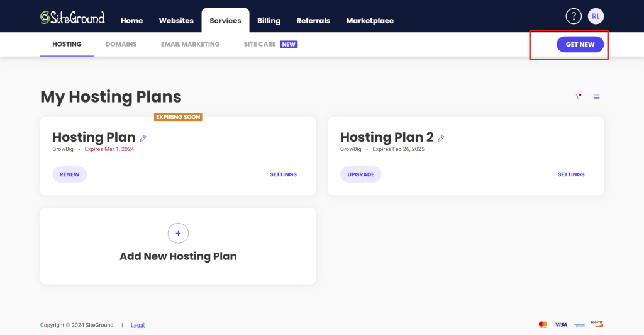Click the Discover card icon in footer
Screen dimensions: 644x335
pos(597,324)
